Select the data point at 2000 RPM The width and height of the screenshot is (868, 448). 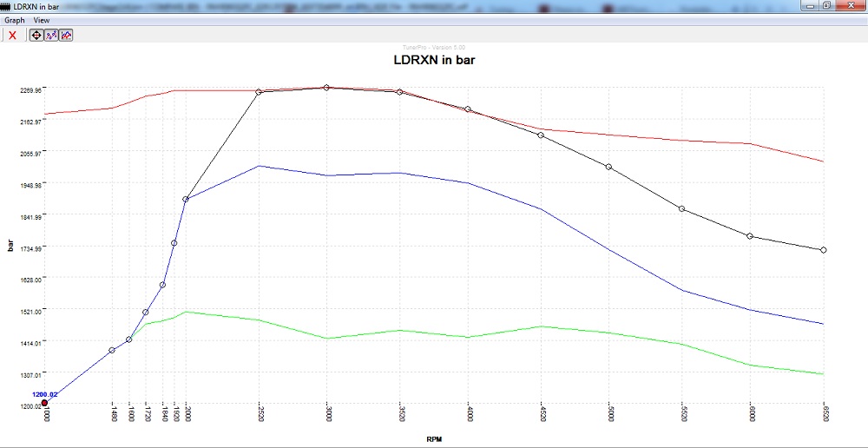pos(186,200)
